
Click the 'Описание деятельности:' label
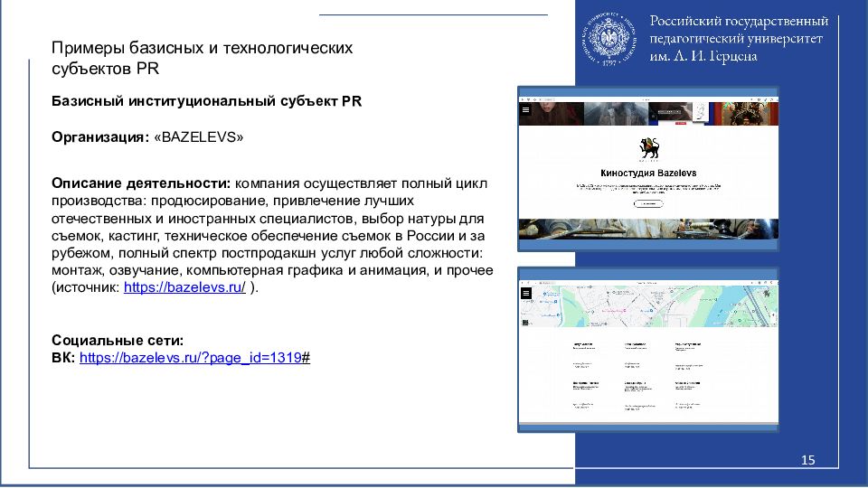point(141,183)
